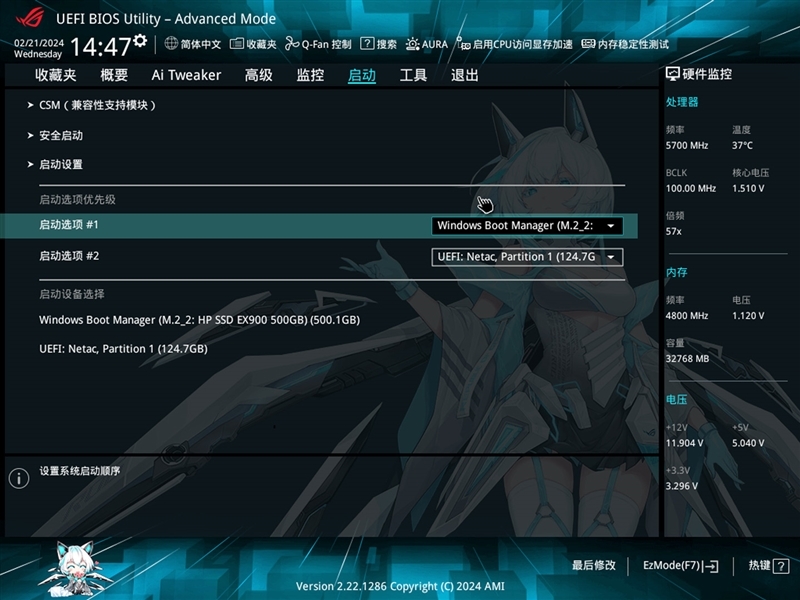Switch language via 简体中文 icon
The width and height of the screenshot is (800, 600).
196,44
